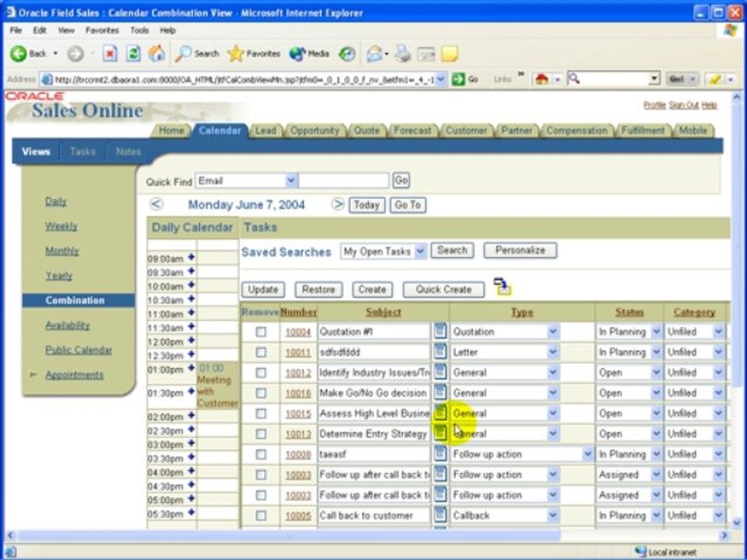The width and height of the screenshot is (747, 560).
Task: Click the Home house icon in toolbar
Action: tap(156, 54)
